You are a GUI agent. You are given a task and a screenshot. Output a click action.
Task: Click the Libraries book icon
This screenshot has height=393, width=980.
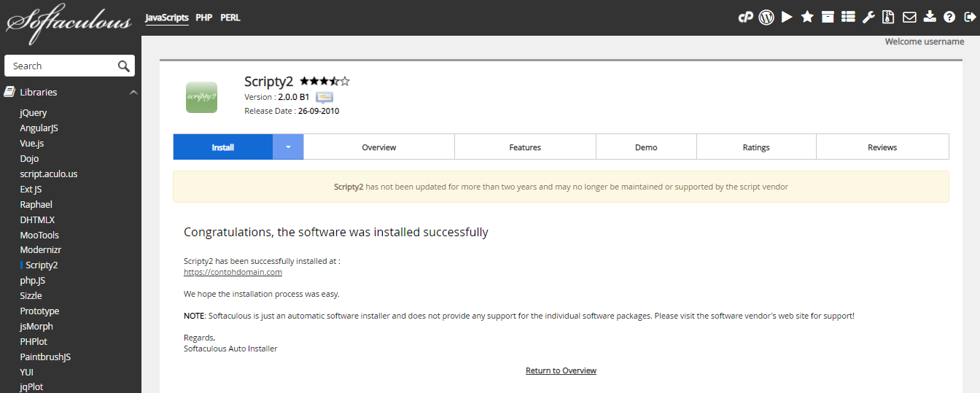(9, 92)
